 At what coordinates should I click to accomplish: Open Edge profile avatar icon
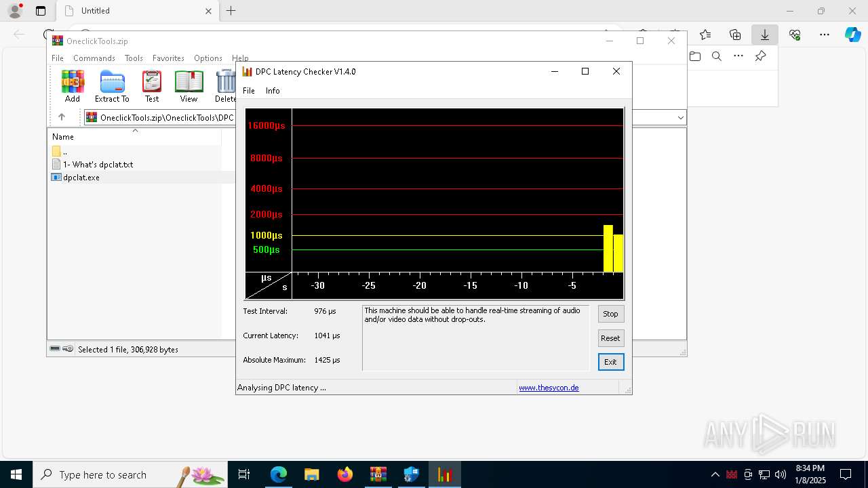click(x=15, y=11)
